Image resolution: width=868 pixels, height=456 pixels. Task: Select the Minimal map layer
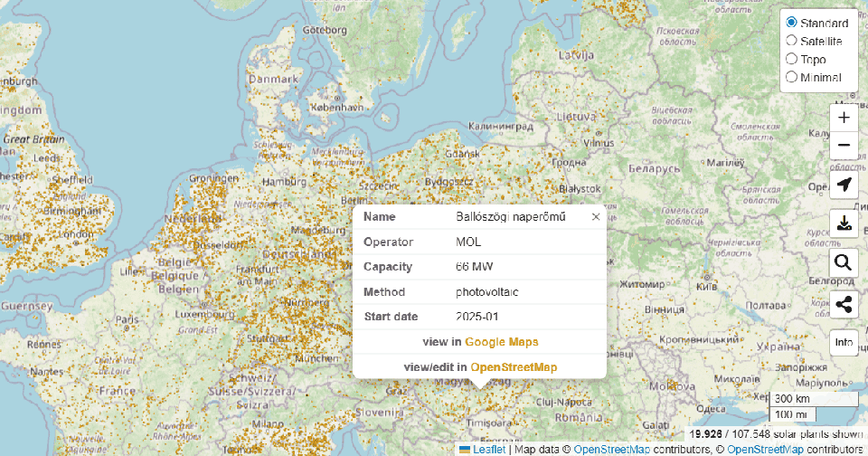[792, 77]
